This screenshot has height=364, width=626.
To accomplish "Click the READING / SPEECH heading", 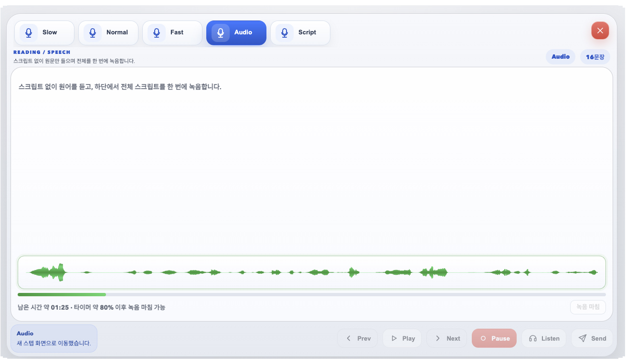I will (x=42, y=52).
